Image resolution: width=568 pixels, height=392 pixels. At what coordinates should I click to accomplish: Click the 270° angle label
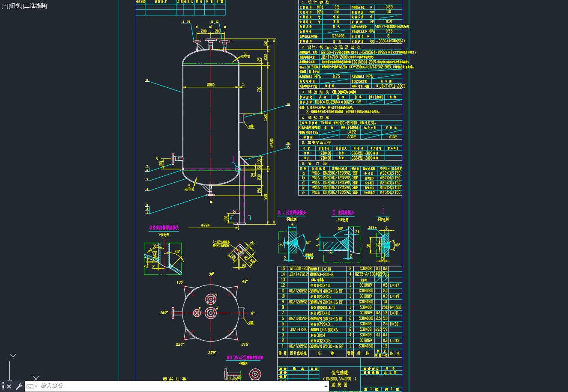212,353
